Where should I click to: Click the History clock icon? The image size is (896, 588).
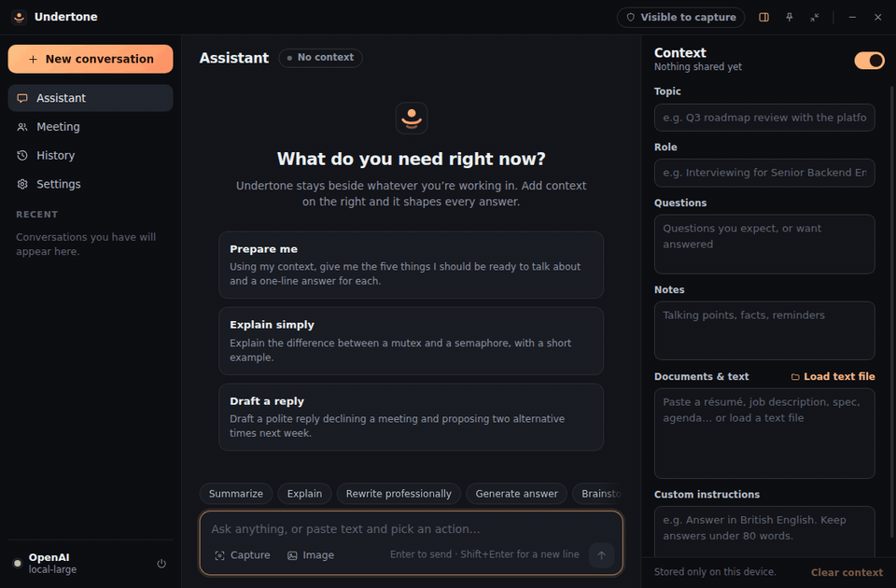(22, 156)
